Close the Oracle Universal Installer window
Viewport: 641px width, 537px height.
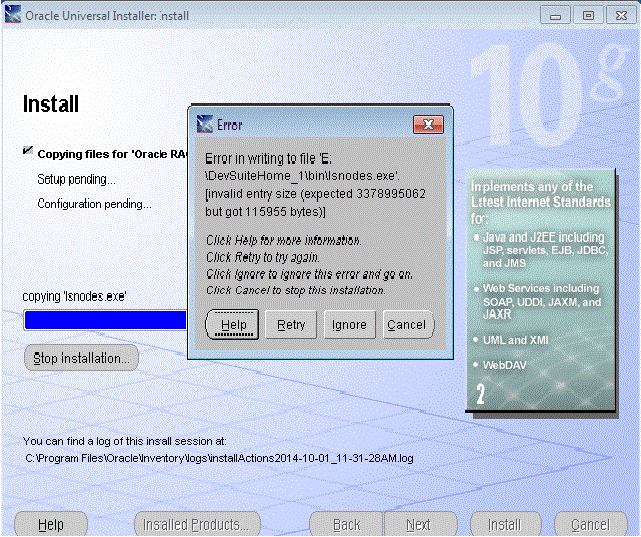point(621,16)
